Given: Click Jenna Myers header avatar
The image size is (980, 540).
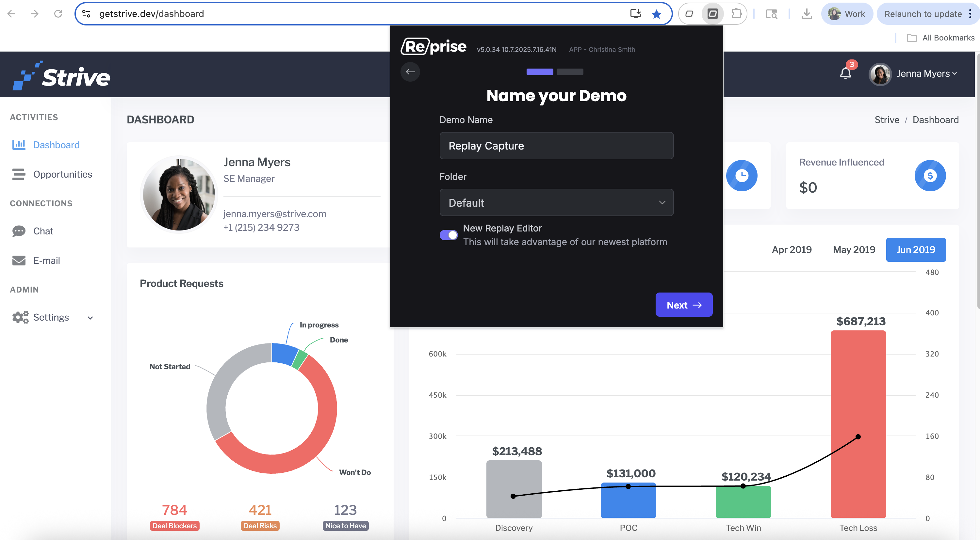Looking at the screenshot, I should pos(880,74).
